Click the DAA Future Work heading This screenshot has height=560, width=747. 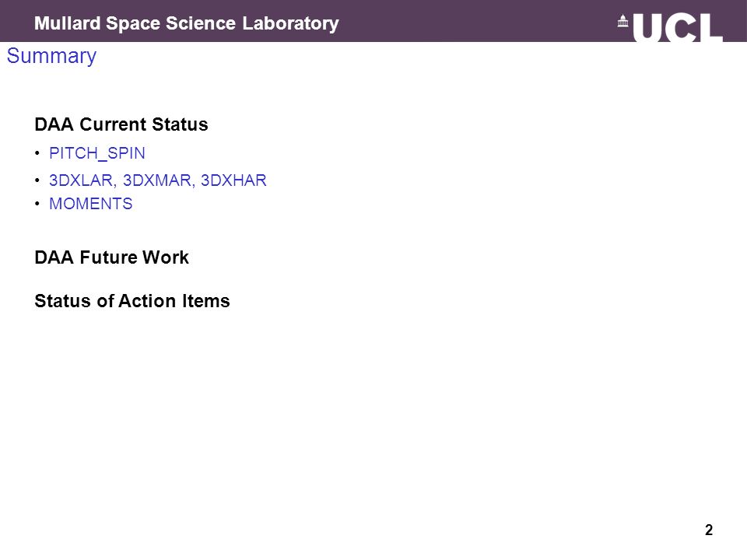click(112, 257)
